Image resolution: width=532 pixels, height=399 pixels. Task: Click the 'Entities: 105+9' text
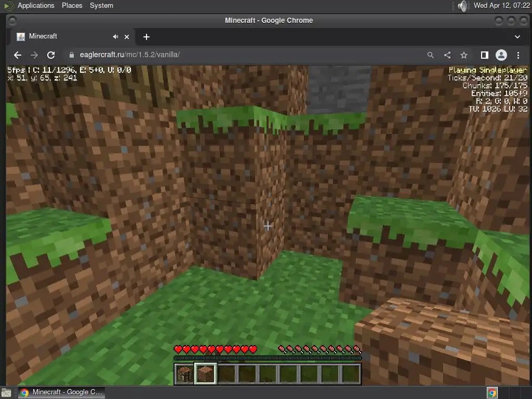499,94
